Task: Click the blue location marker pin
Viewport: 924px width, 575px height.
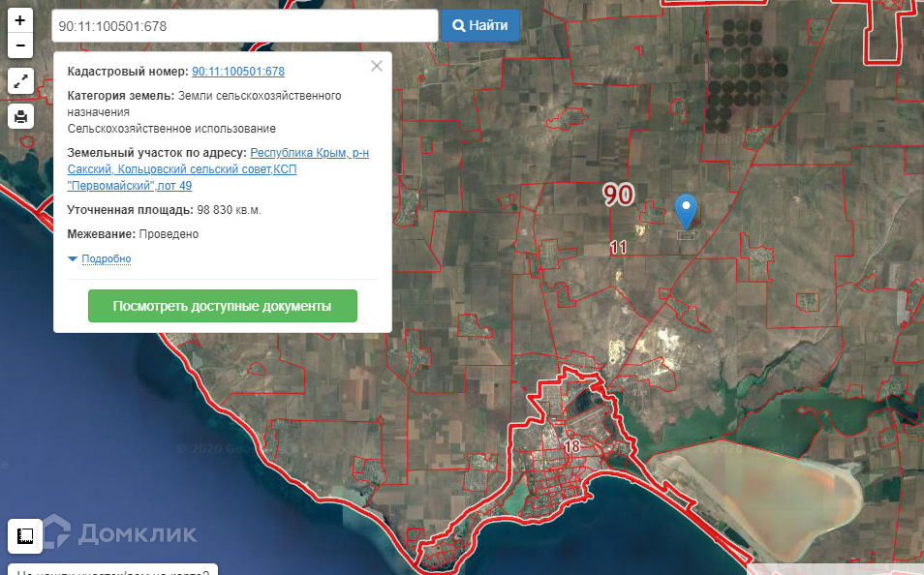Action: click(x=686, y=211)
